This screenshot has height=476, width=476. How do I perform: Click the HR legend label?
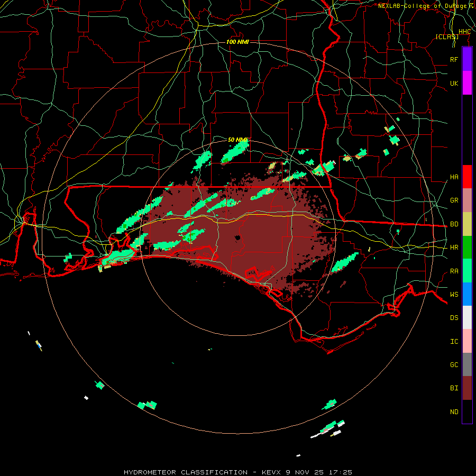(454, 248)
